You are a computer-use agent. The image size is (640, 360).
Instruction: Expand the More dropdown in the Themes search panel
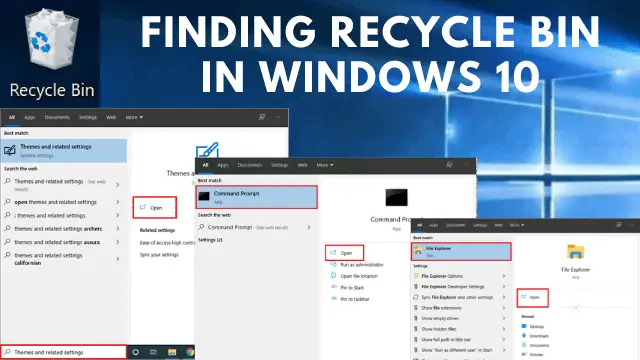134,117
